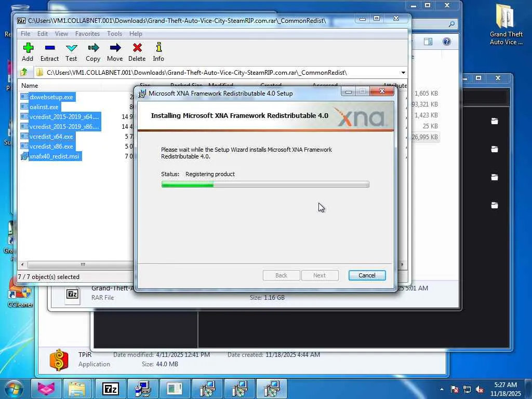
Task: Open the Help menu in 7-Zip
Action: pyautogui.click(x=136, y=34)
